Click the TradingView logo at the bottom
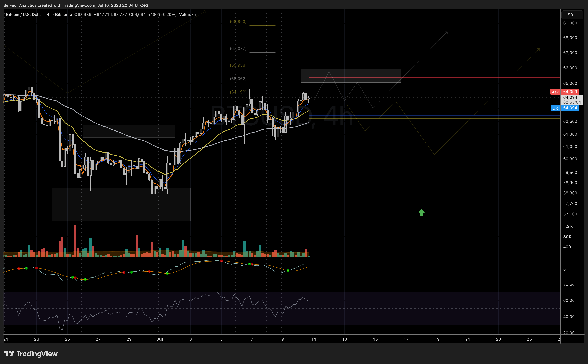Viewport: 588px width, 364px height. click(x=31, y=354)
